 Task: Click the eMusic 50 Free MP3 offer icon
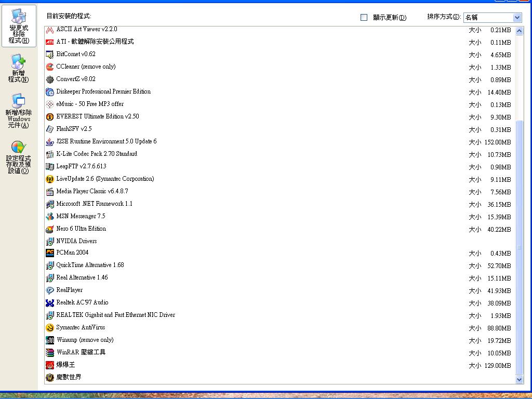pyautogui.click(x=49, y=104)
